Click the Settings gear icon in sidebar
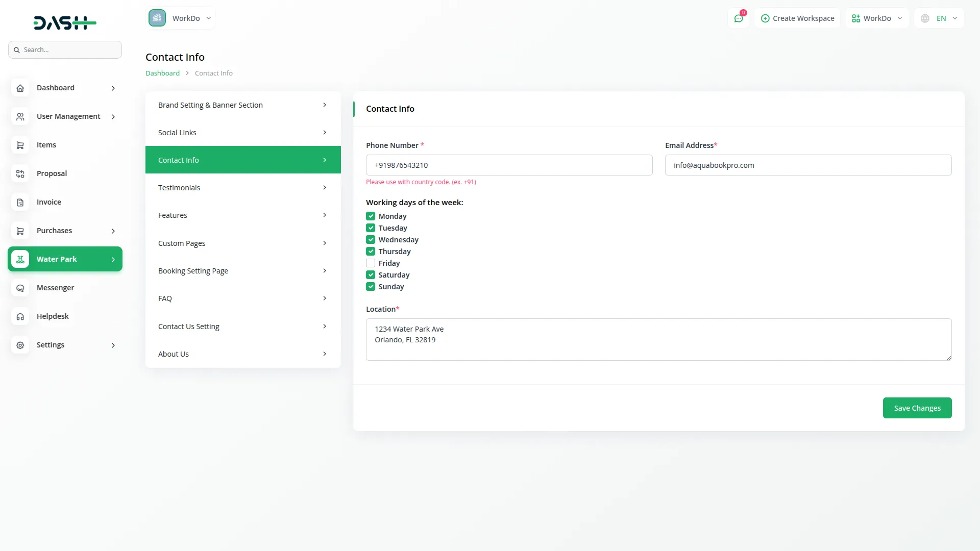This screenshot has width=980, height=551. 20,345
